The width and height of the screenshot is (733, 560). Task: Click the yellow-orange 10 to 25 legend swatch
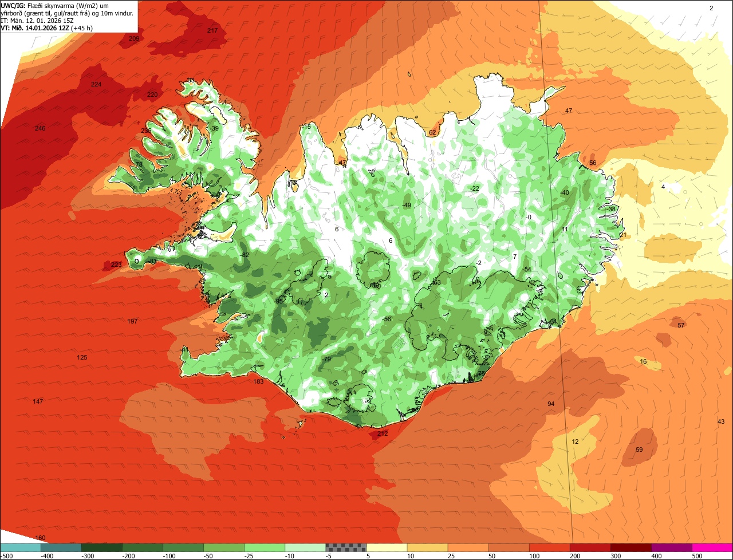click(427, 547)
